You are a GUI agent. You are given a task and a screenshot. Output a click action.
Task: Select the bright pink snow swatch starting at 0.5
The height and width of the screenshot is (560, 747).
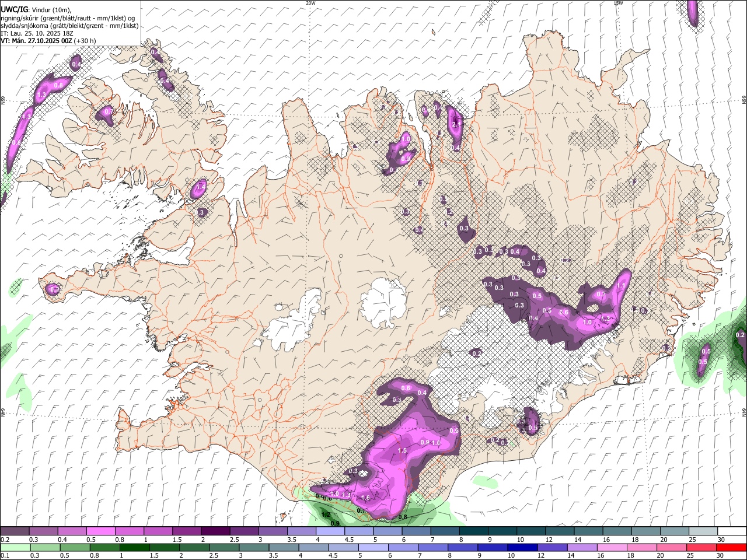coord(101,531)
